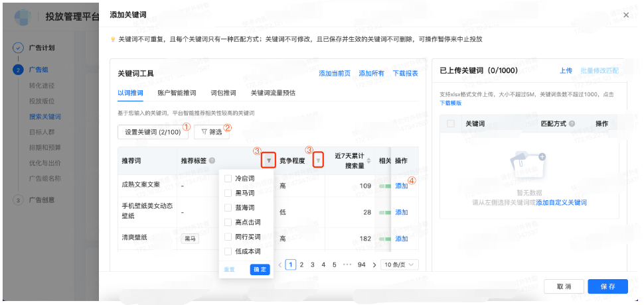Go to page 94
Viewport: 644px width, 305px height.
coord(361,265)
